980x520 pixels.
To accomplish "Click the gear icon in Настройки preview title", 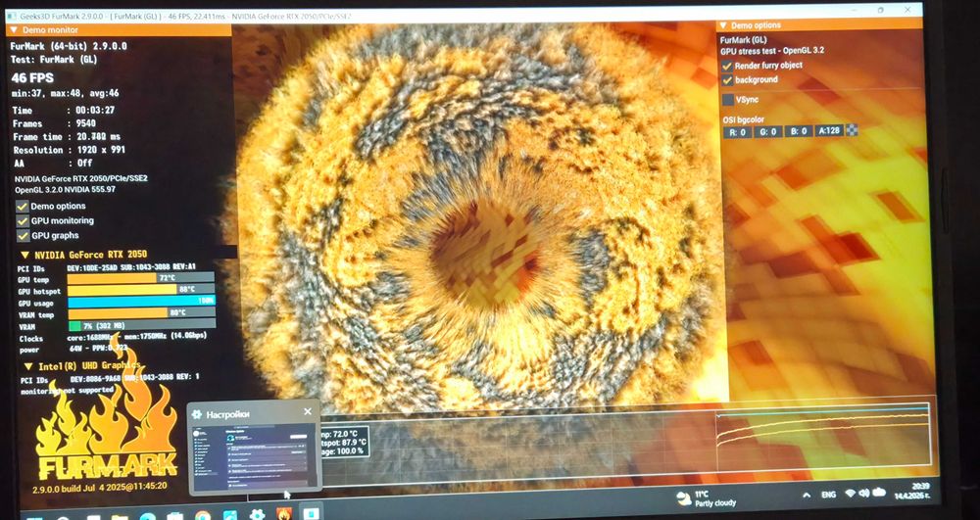I will point(197,414).
